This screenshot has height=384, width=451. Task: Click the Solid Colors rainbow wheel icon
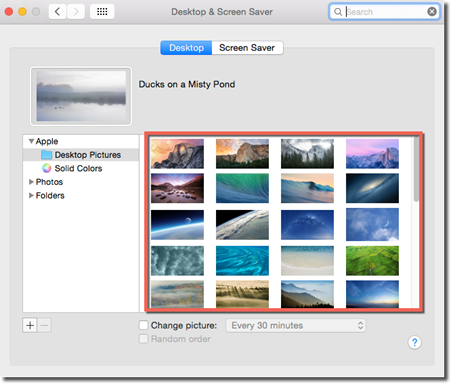coord(47,168)
